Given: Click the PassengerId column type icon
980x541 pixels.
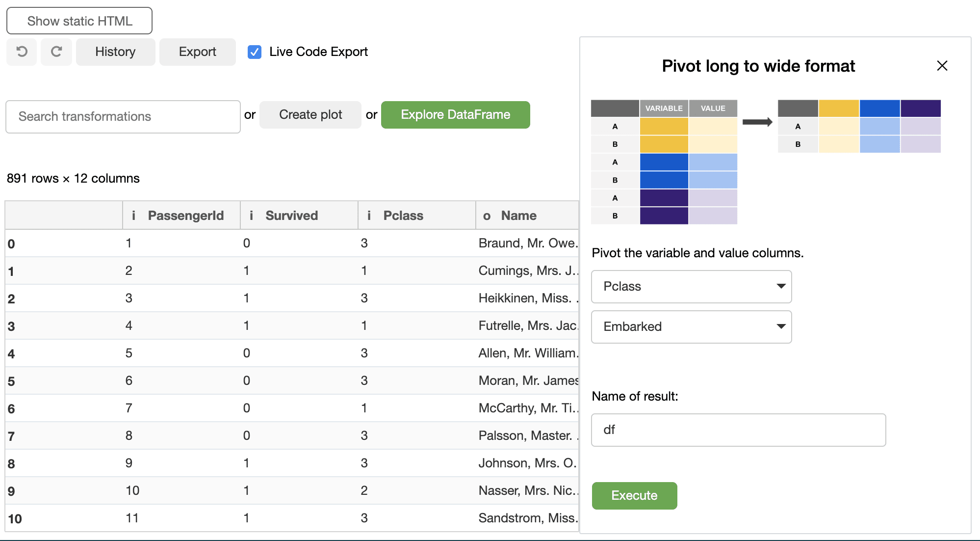Looking at the screenshot, I should [x=133, y=216].
